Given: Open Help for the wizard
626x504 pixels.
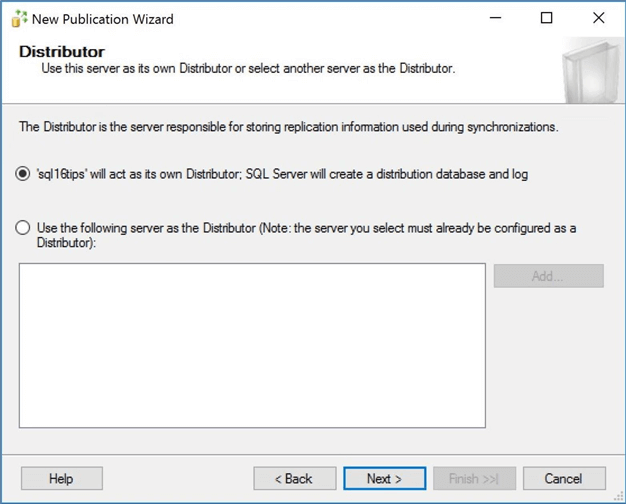Looking at the screenshot, I should click(61, 478).
